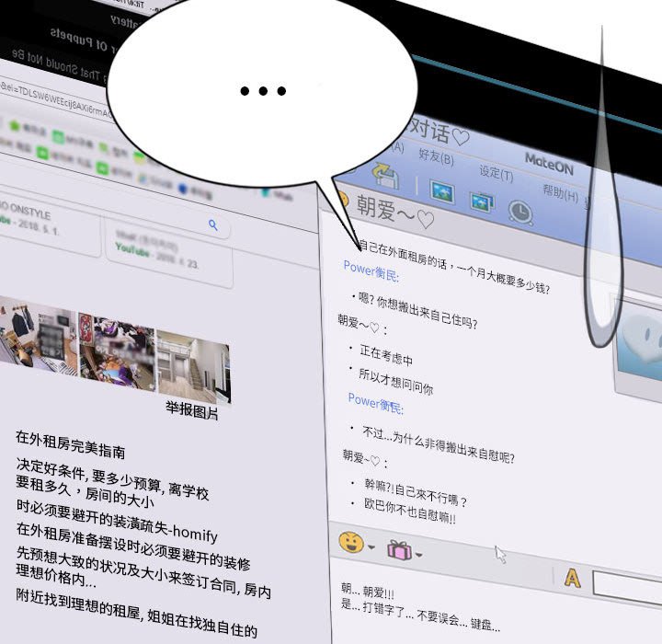Open the font style 'A' icon
This screenshot has width=662, height=644.
tap(572, 578)
